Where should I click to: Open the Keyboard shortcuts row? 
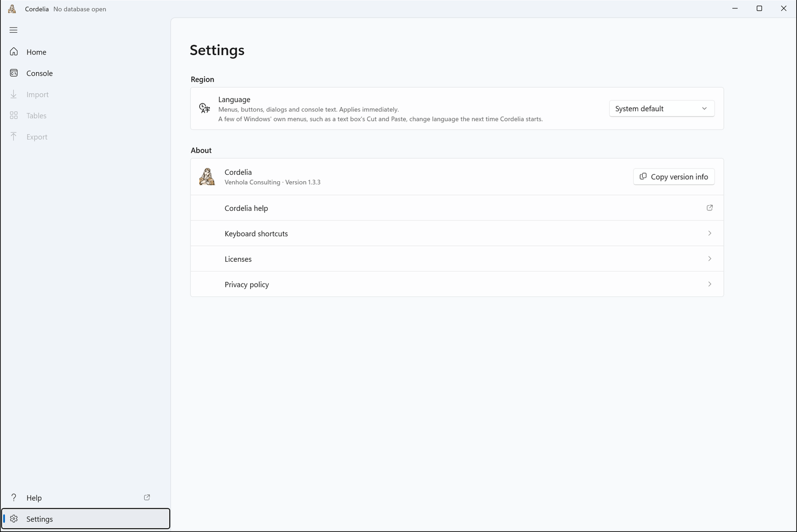[x=457, y=233]
